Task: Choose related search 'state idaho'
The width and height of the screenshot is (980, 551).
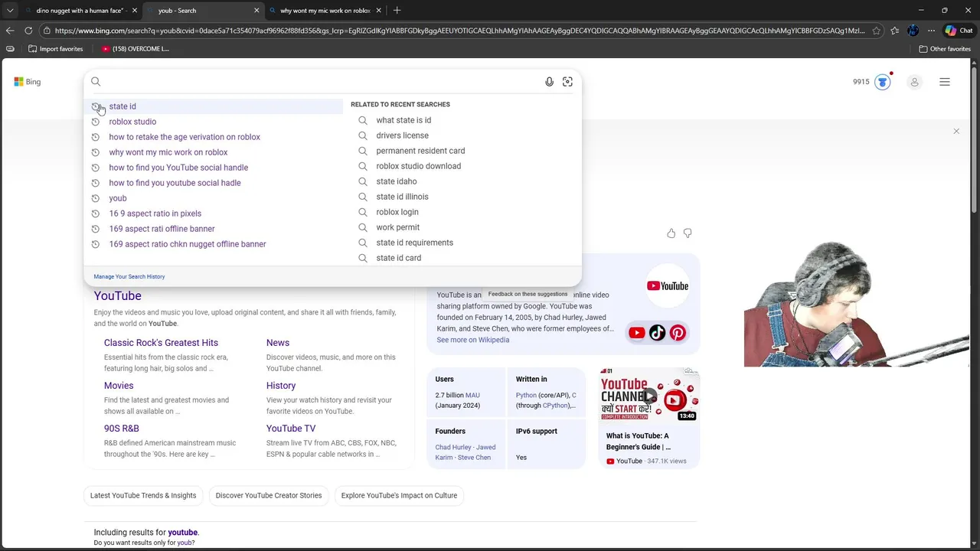Action: 397,181
